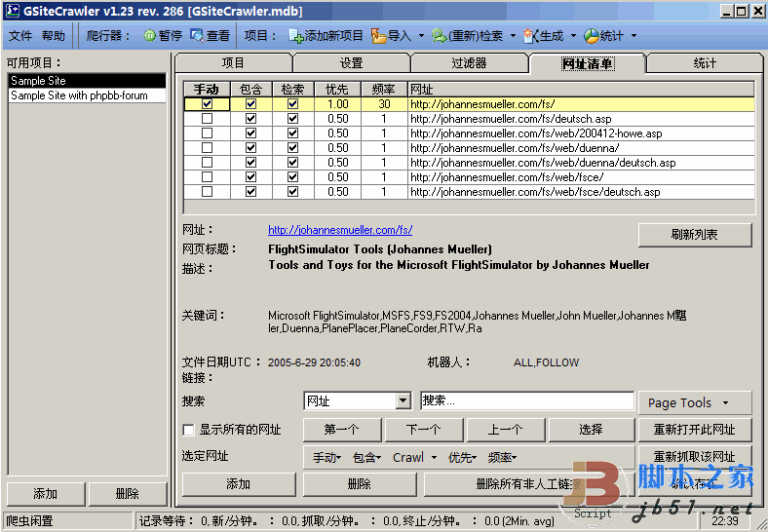Click the 暂停 (pause) crawler icon
Viewport: 768px width, 532px height.
(x=149, y=36)
